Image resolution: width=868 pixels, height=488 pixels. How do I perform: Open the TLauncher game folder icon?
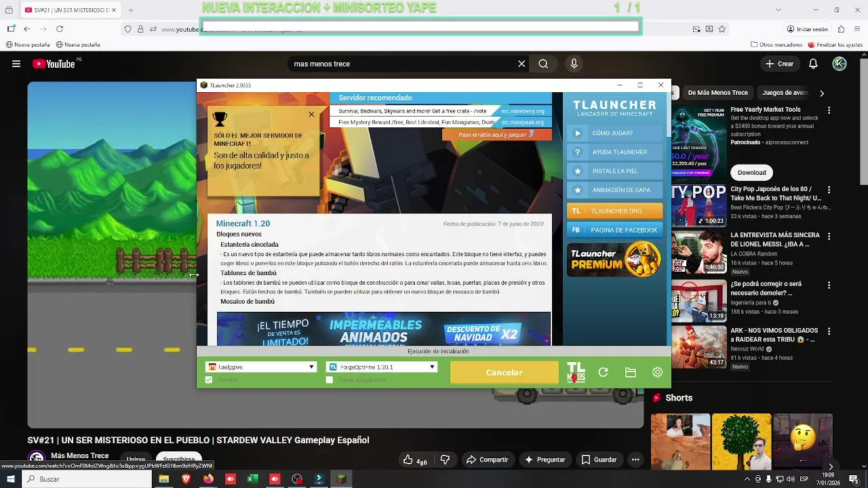(631, 372)
